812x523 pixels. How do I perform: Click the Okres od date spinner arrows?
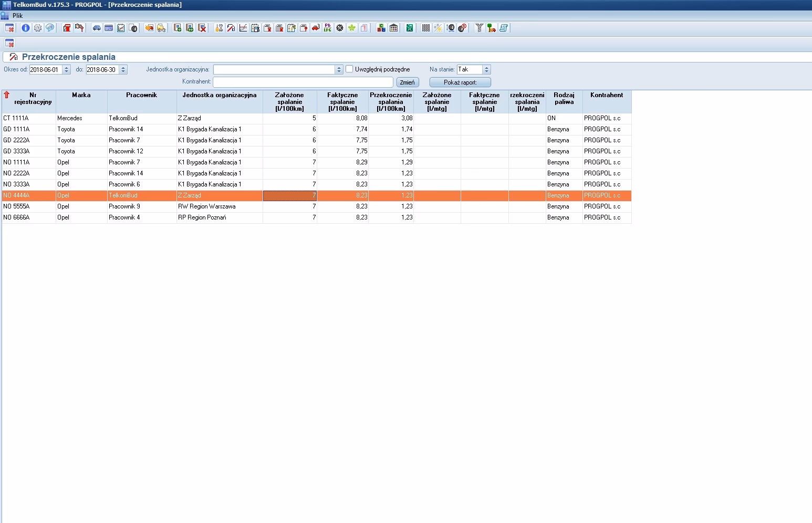coord(66,69)
